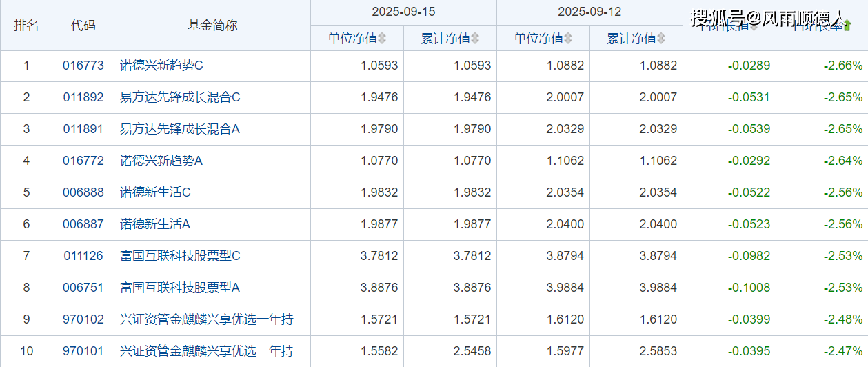868x367 pixels.
Task: Select growth value -0.0982
Action: tap(749, 256)
